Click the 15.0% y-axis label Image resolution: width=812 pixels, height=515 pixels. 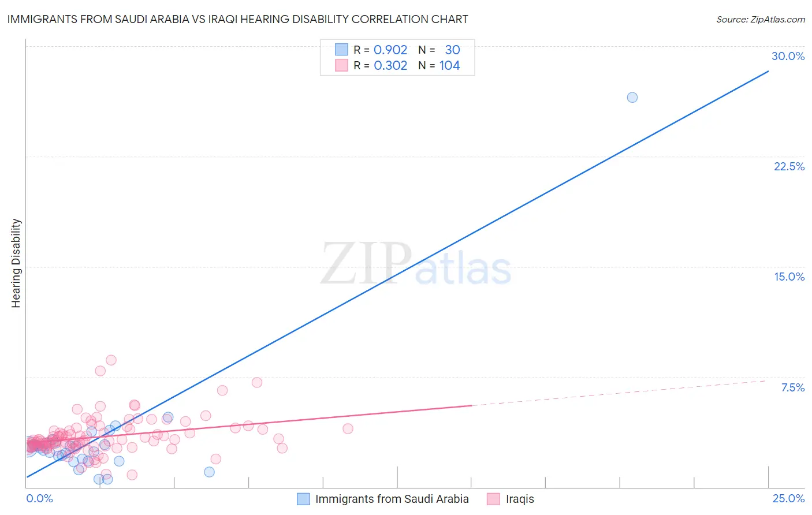pyautogui.click(x=789, y=277)
